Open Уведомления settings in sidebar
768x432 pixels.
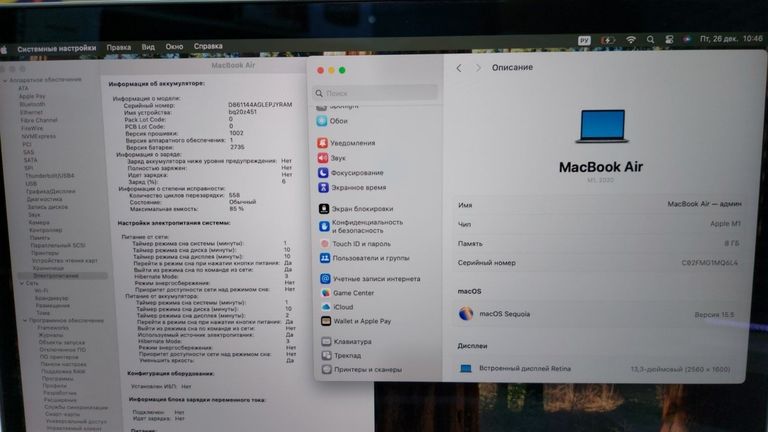[346, 143]
